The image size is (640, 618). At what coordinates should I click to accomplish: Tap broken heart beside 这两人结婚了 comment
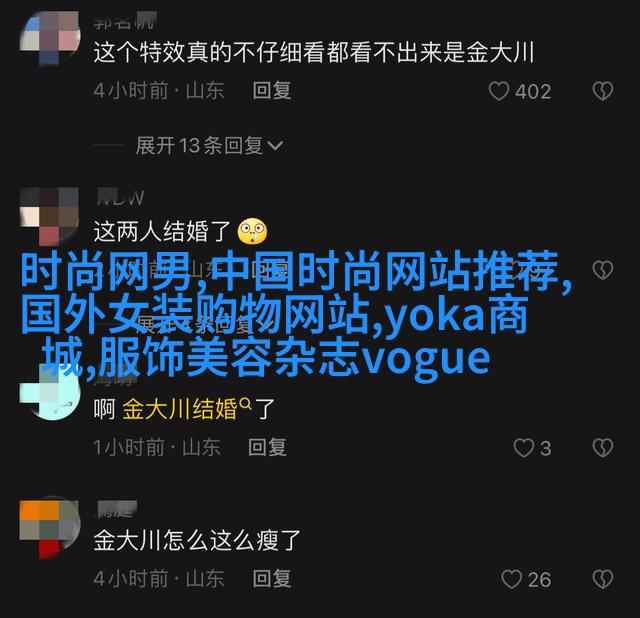click(x=603, y=270)
